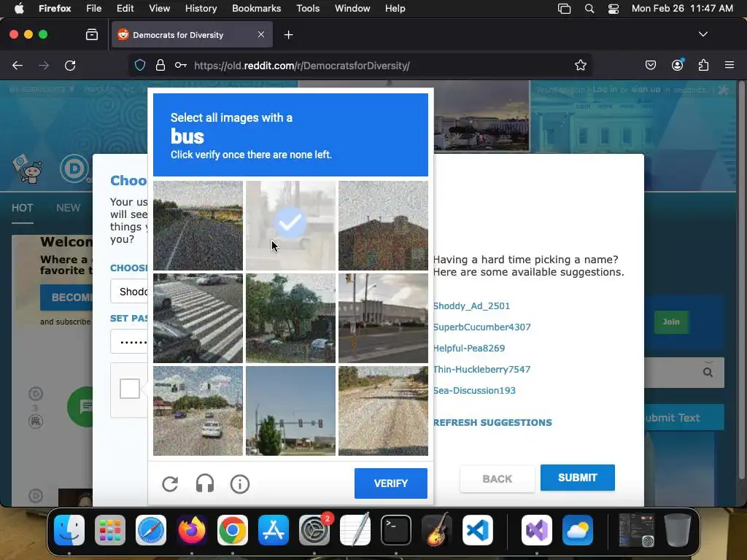Click the green Join button on the subreddit sidebar
The width and height of the screenshot is (747, 560).
tap(671, 322)
